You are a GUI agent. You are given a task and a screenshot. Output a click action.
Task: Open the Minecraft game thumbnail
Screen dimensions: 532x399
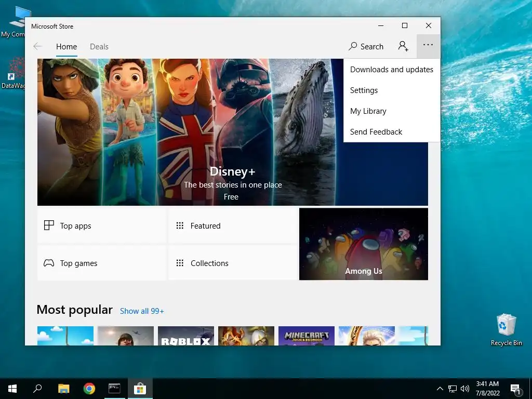tap(307, 336)
